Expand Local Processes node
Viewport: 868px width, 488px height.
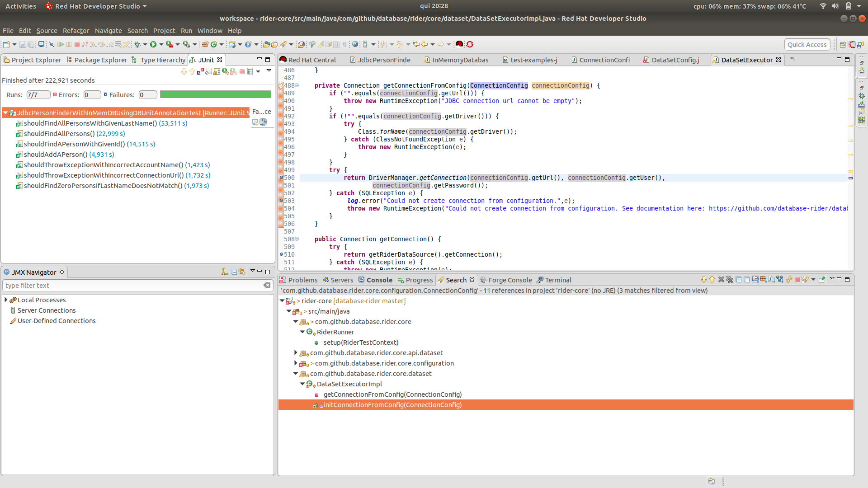pos(6,300)
